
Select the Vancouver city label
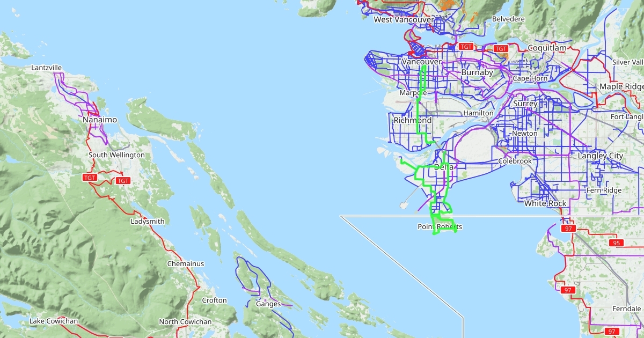(421, 62)
